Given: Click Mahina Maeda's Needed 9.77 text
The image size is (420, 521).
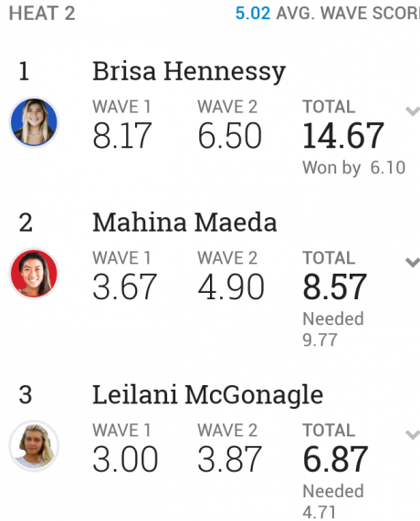Looking at the screenshot, I should [333, 329].
